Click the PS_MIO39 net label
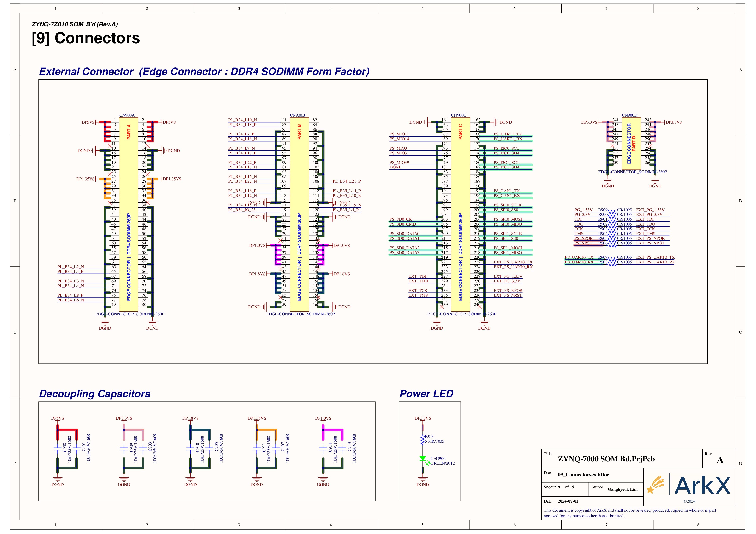This screenshot has width=756, height=534. tap(399, 163)
